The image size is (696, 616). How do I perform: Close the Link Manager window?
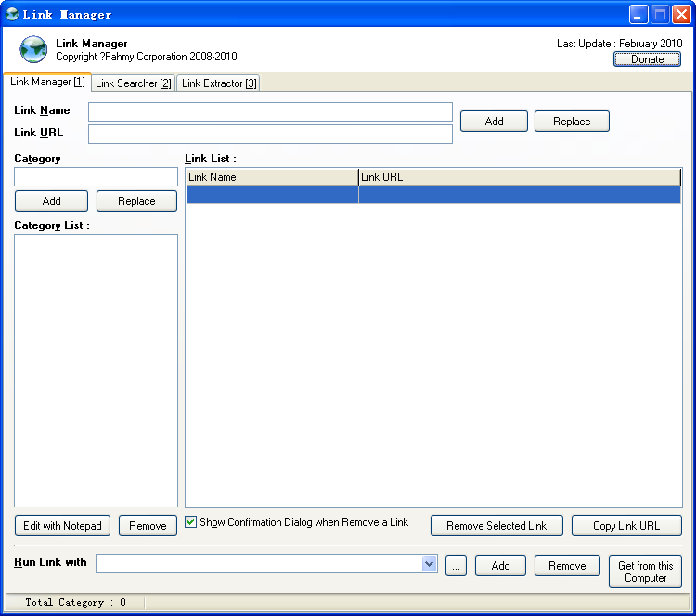tap(681, 15)
